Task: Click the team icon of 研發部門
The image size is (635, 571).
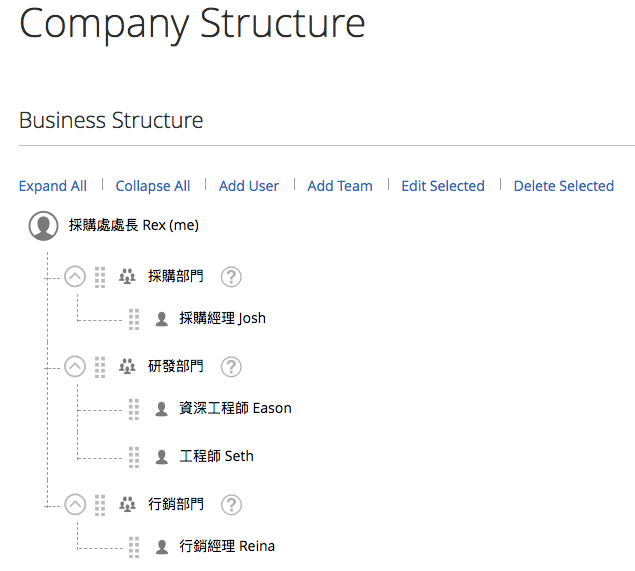Action: tap(127, 367)
